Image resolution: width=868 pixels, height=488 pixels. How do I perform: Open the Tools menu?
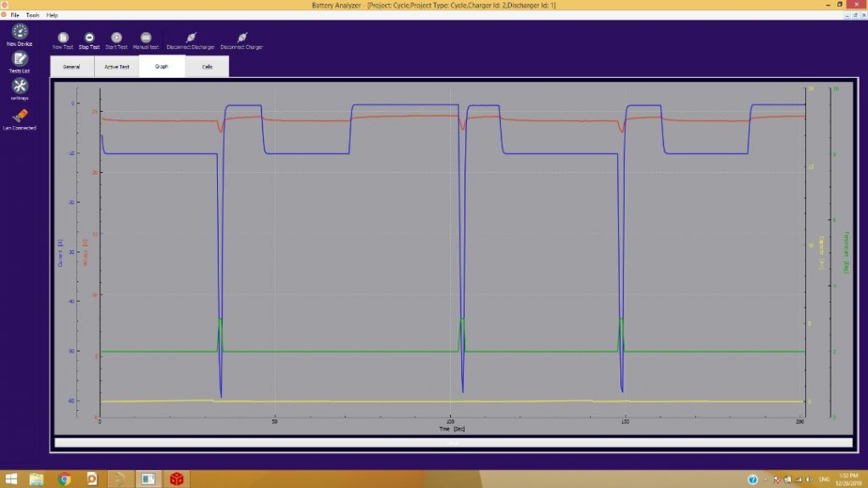[x=32, y=15]
